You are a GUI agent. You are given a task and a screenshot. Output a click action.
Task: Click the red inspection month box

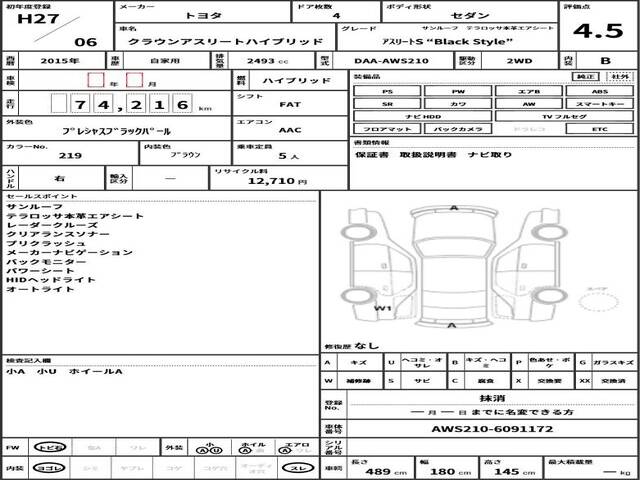point(134,80)
